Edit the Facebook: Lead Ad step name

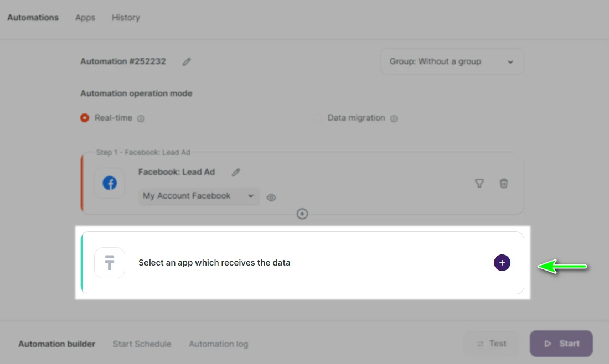click(x=235, y=172)
